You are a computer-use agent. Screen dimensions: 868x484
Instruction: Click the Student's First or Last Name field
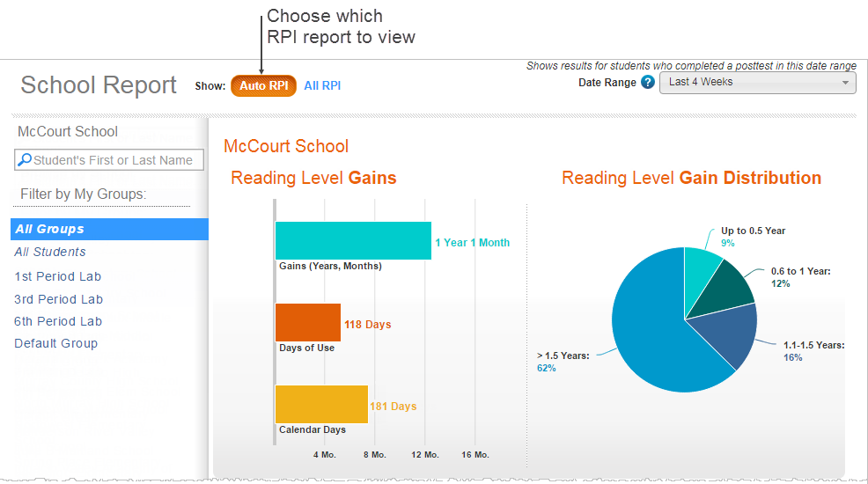[x=109, y=160]
